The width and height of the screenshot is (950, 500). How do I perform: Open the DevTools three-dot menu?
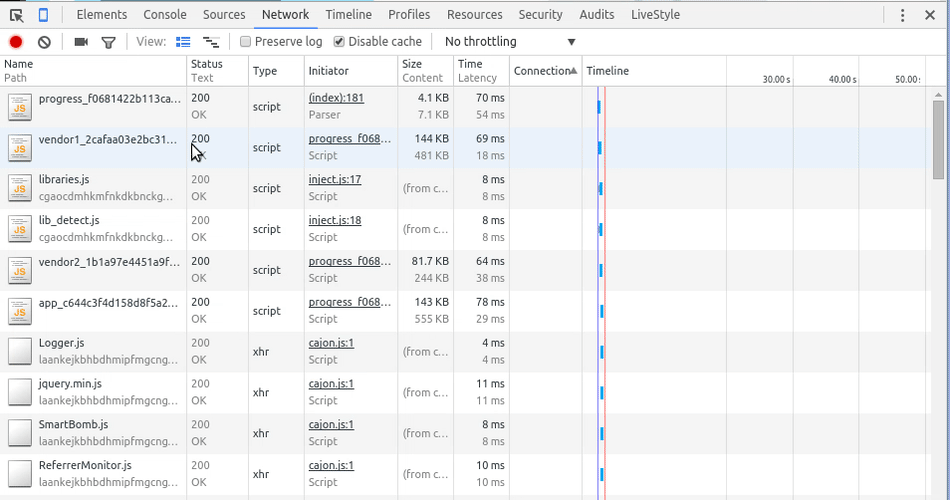902,15
